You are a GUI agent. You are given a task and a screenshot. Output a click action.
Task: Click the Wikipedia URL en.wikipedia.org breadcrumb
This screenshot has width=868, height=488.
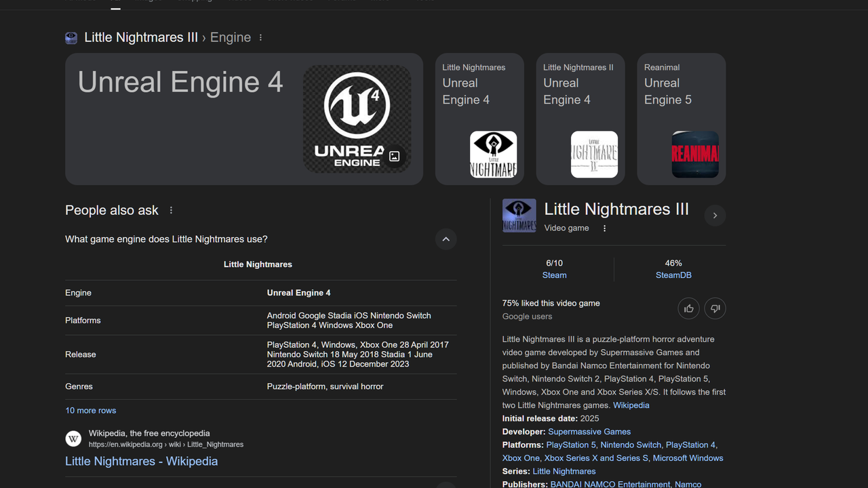(x=166, y=445)
